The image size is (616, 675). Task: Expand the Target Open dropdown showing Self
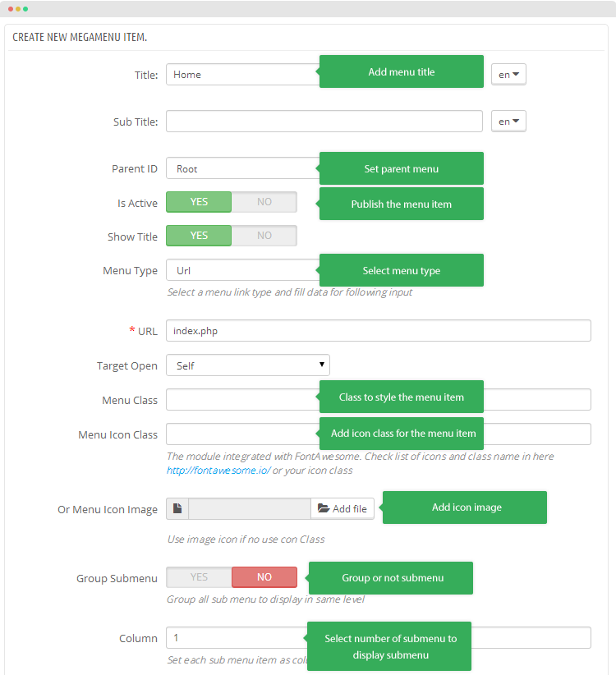click(x=248, y=365)
